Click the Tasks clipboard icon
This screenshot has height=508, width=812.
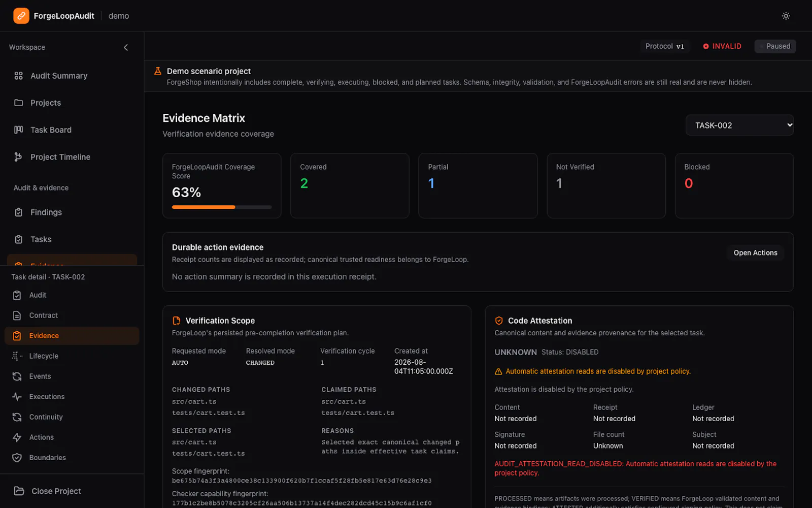coord(19,239)
